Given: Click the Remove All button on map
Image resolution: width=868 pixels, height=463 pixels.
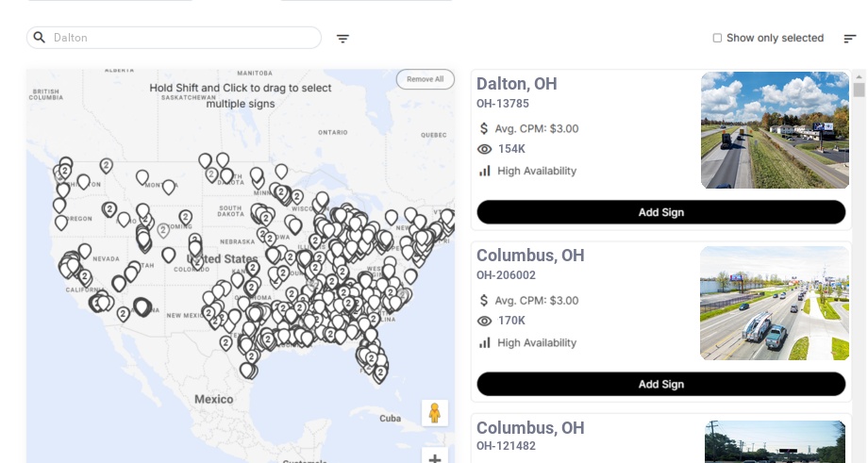Looking at the screenshot, I should click(x=425, y=79).
